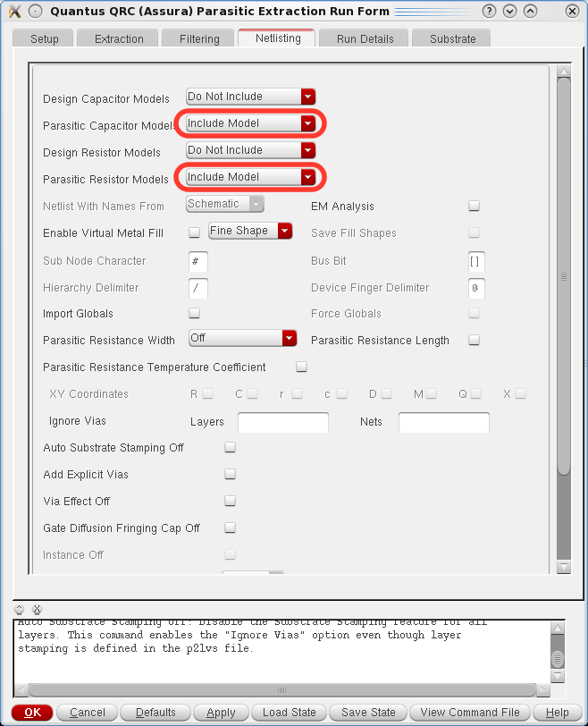Open the Parasitic Capacitor Models dropdown
This screenshot has height=726, width=588.
point(250,123)
